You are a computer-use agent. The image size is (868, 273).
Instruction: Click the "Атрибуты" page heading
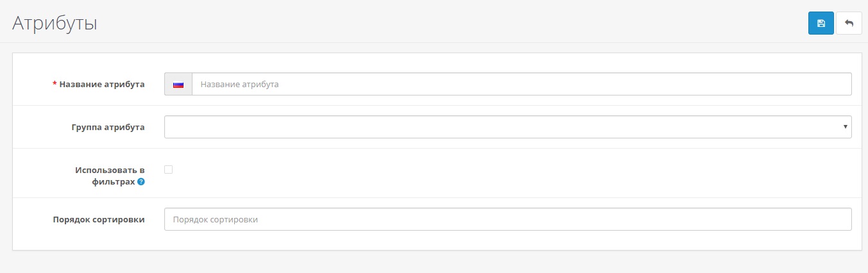point(55,24)
